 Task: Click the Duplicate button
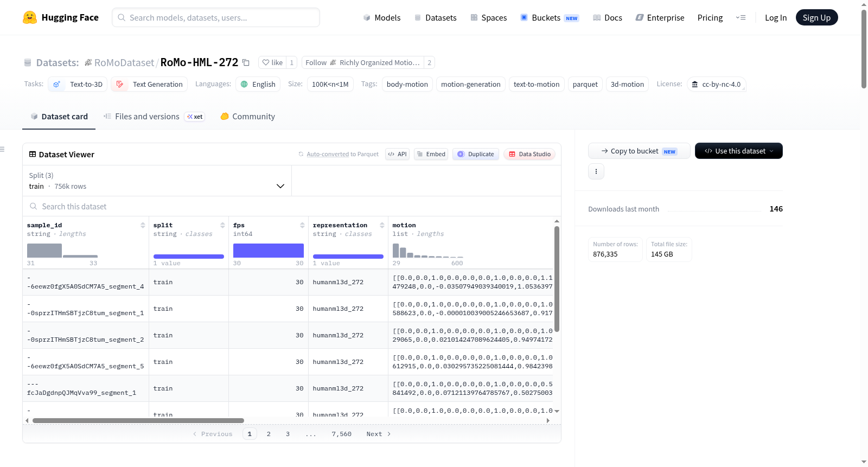click(475, 154)
